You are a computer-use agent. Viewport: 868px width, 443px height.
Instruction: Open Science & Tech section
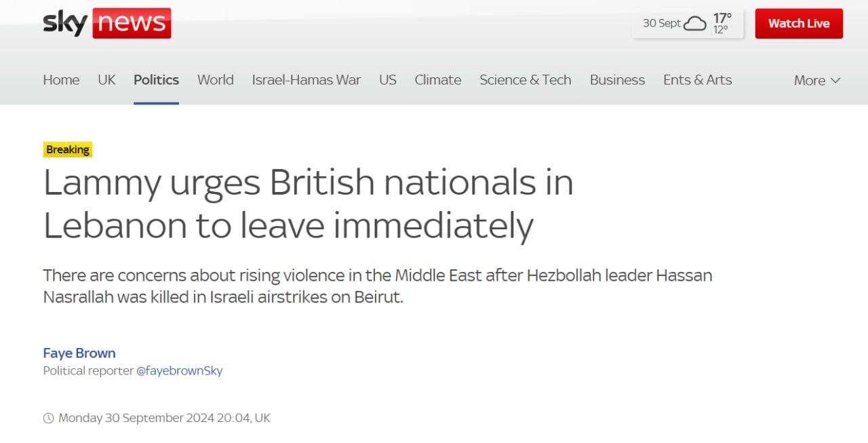tap(525, 80)
